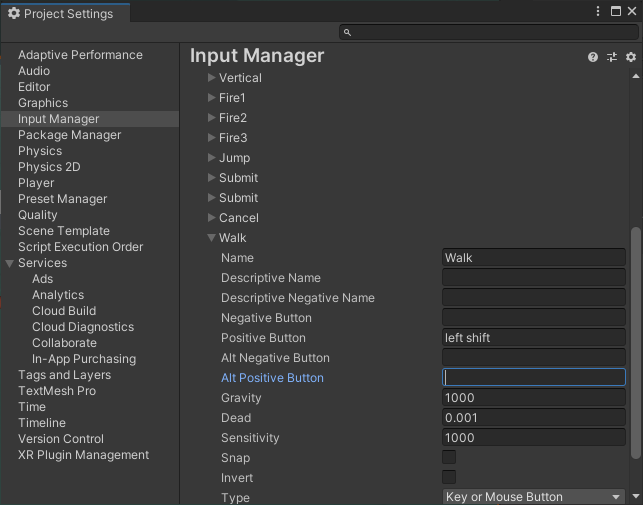Open the Input Manager gear menu
Image resolution: width=643 pixels, height=505 pixels.
631,57
